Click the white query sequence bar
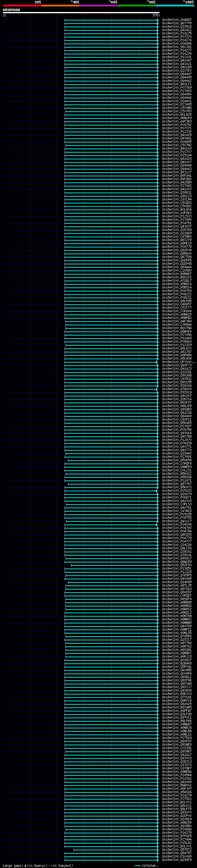The image size is (197, 868). pyautogui.click(x=81, y=12)
